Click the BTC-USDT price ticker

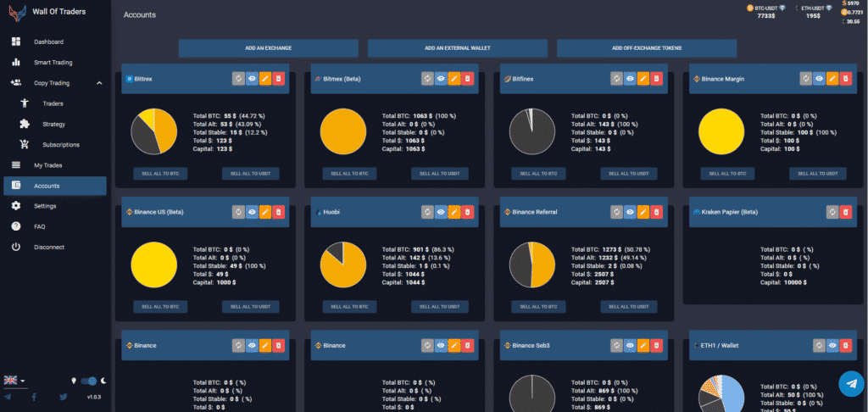tap(765, 12)
